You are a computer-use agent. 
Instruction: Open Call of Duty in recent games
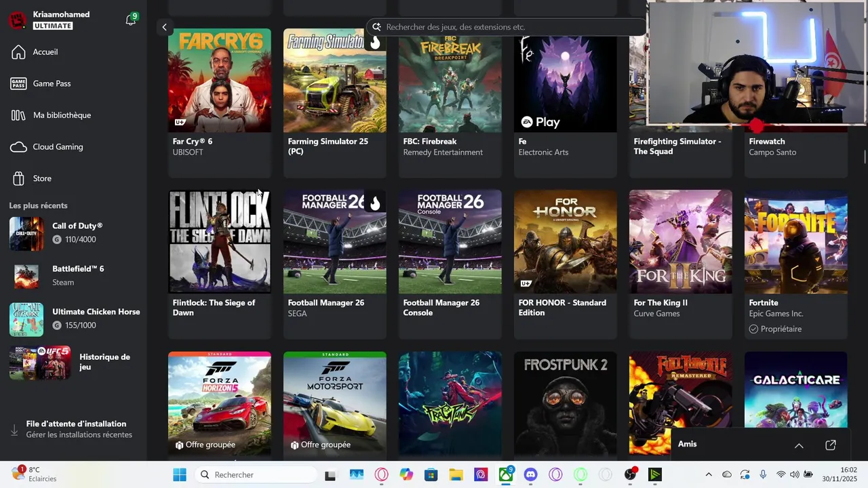coord(73,232)
